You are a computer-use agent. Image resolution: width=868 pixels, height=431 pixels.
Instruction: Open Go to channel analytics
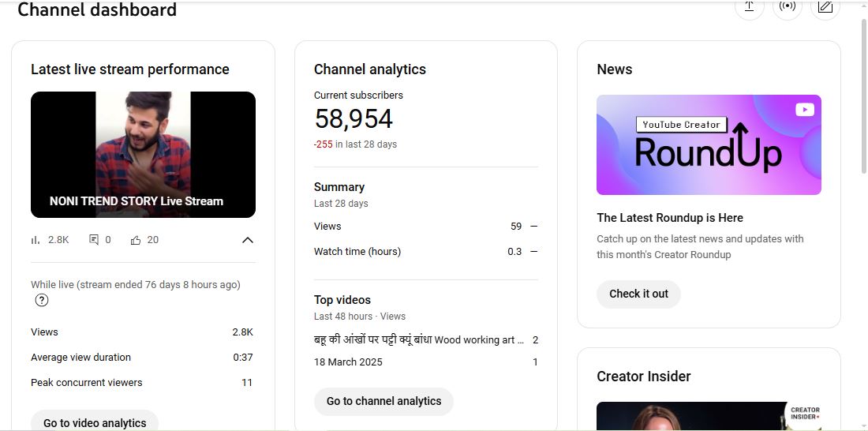(x=383, y=401)
